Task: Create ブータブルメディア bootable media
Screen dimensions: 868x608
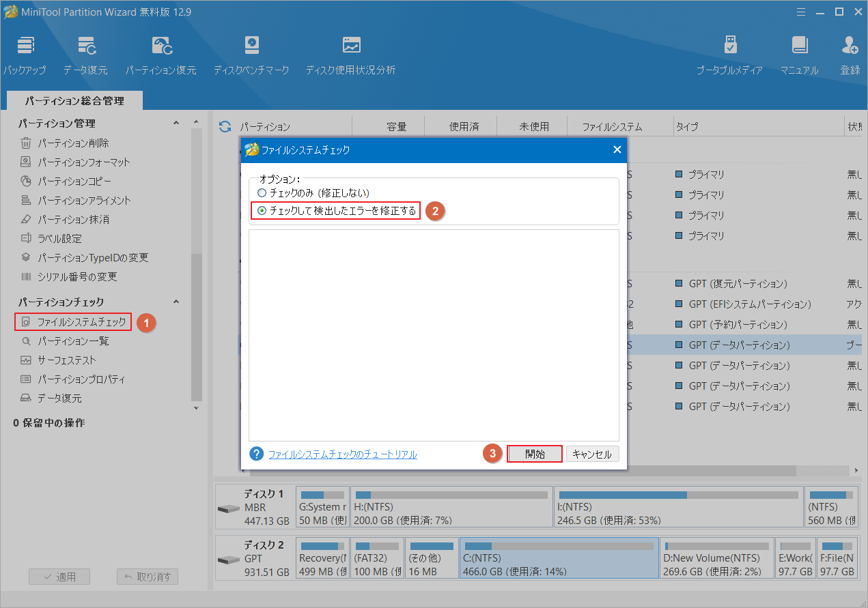Action: click(729, 55)
